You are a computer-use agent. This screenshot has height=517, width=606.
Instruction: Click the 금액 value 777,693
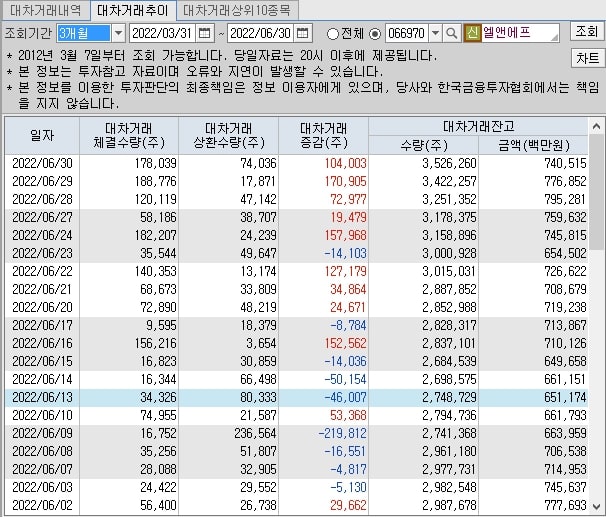[x=565, y=505]
